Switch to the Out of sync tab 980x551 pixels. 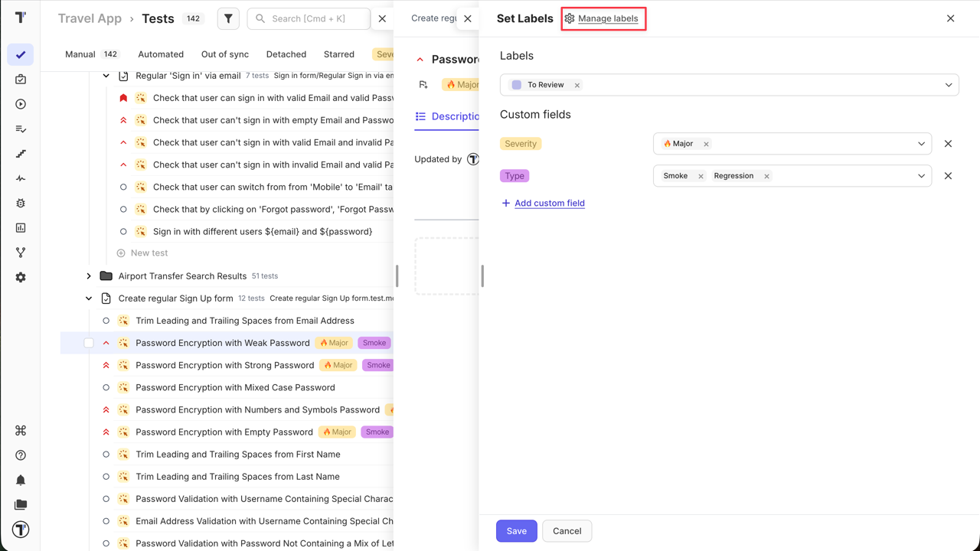tap(225, 54)
